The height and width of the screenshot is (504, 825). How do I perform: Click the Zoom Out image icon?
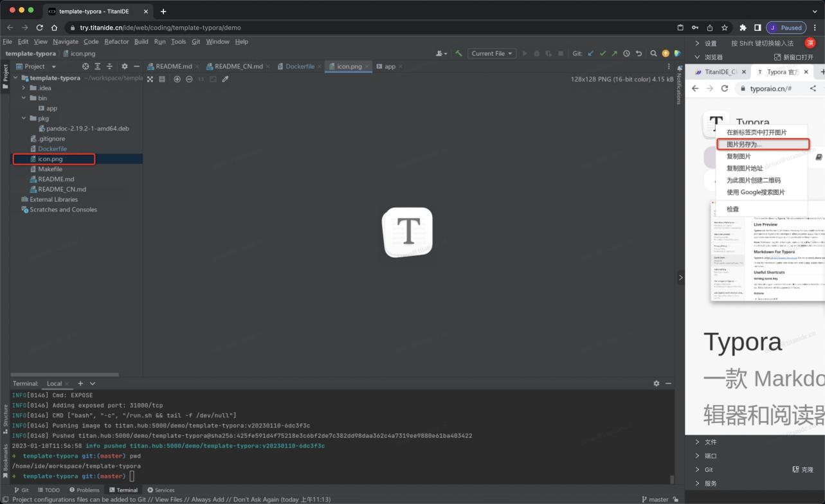click(189, 79)
